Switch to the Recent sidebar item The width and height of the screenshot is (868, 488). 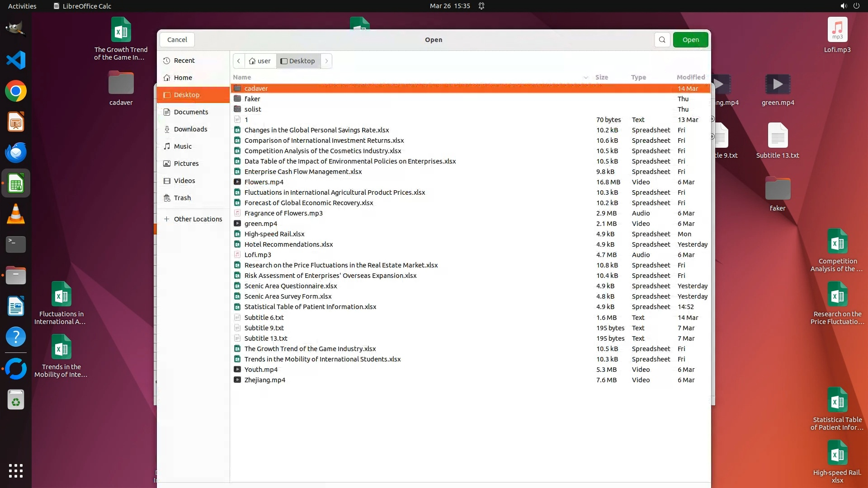point(184,61)
